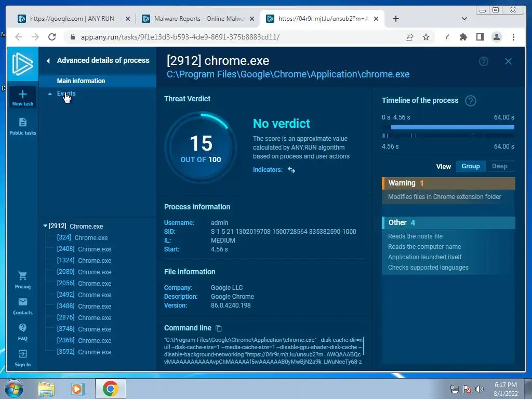Select process [324] Chrome.exe

coord(83,237)
